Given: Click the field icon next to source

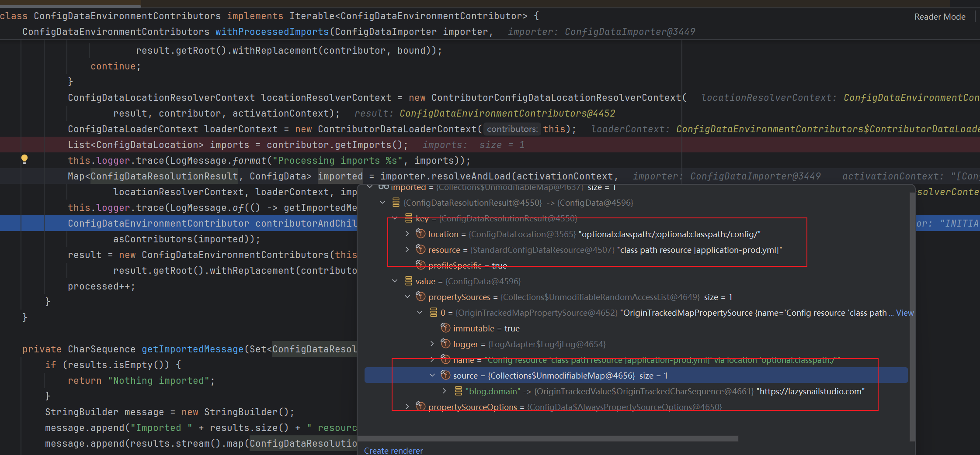Looking at the screenshot, I should tap(445, 376).
